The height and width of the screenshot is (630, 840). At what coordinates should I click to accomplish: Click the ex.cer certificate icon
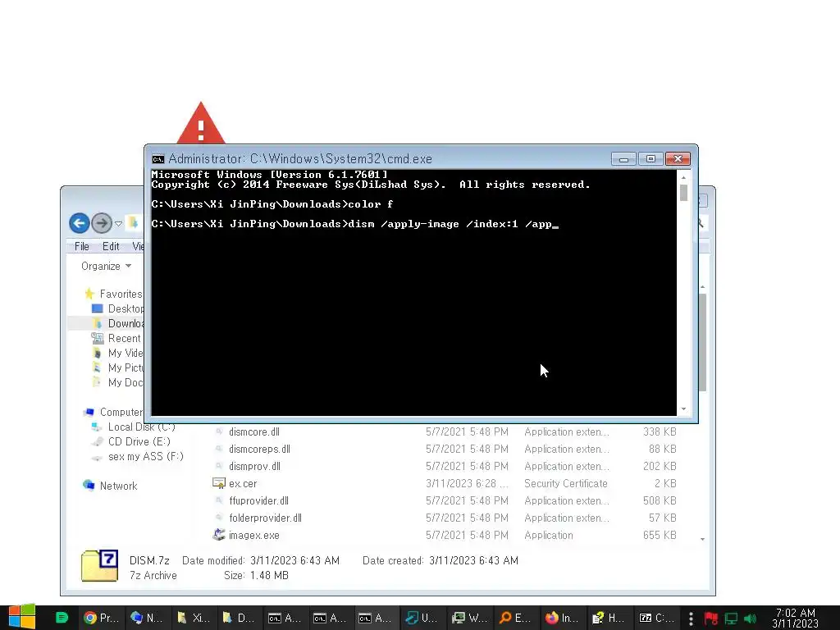[218, 483]
